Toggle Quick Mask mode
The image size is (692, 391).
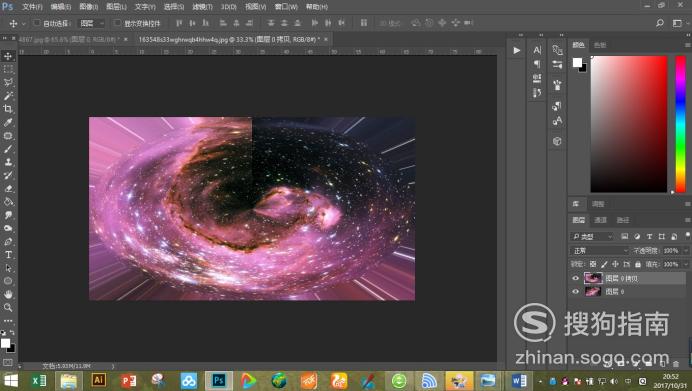[8, 362]
